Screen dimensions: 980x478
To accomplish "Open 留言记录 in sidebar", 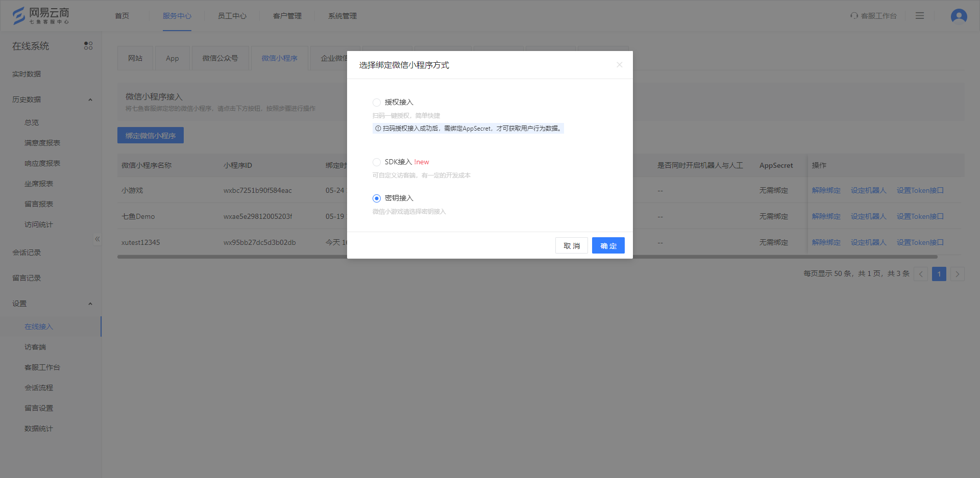I will [x=27, y=278].
